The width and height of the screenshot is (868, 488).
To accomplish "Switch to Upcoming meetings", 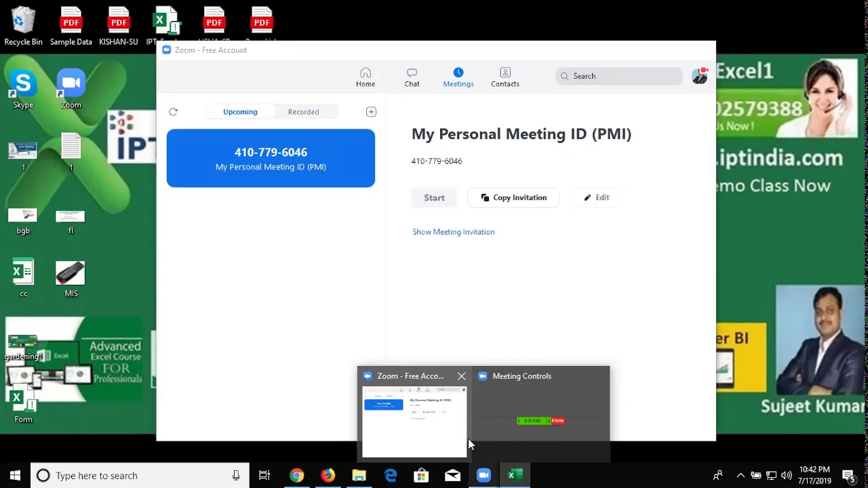I will (x=240, y=112).
